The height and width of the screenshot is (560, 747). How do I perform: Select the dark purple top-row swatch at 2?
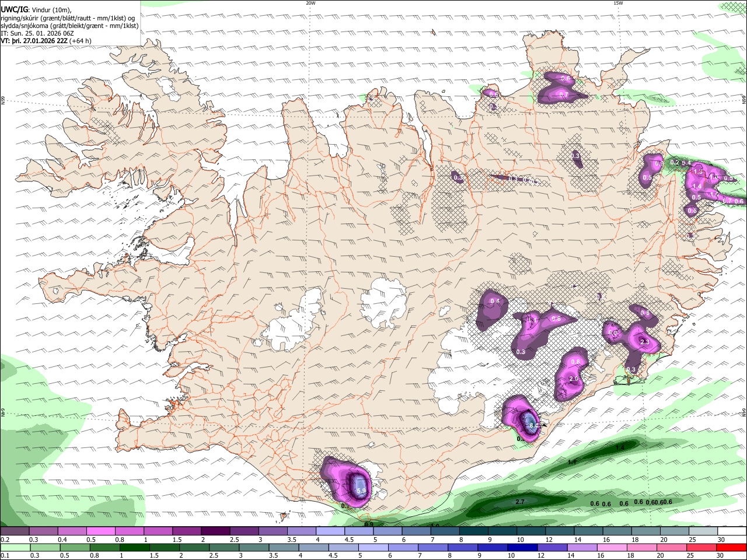215,531
